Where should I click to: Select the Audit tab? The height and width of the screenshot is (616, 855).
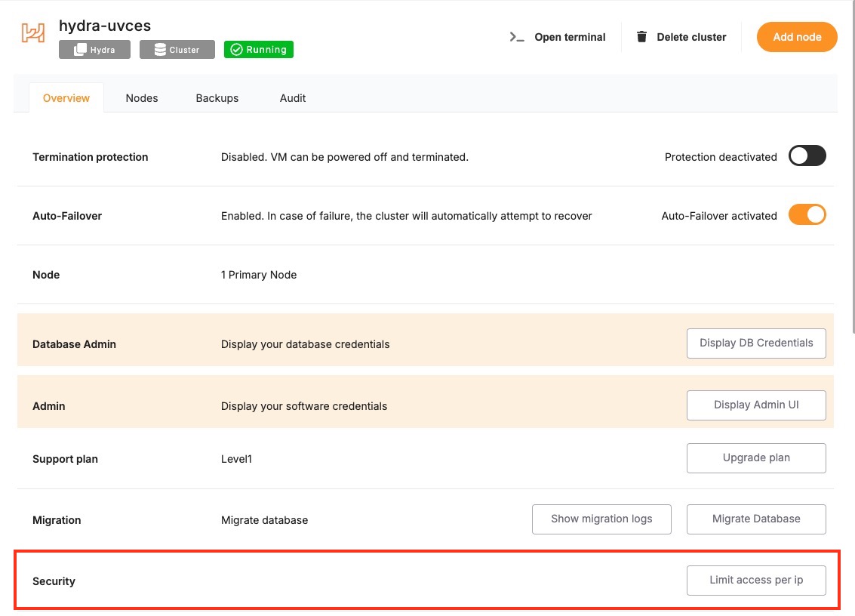tap(293, 98)
